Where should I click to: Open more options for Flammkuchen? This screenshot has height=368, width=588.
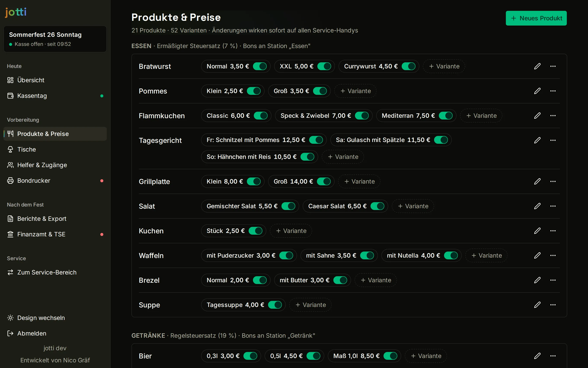pos(553,115)
